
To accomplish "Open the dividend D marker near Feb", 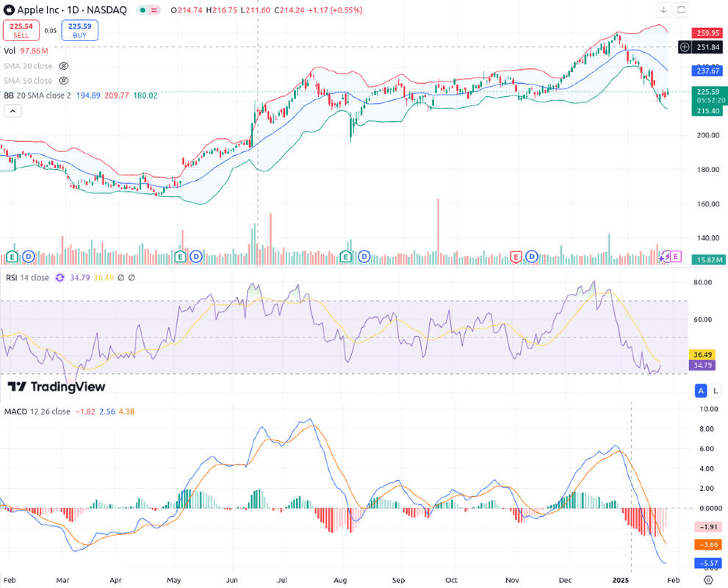I will click(29, 257).
